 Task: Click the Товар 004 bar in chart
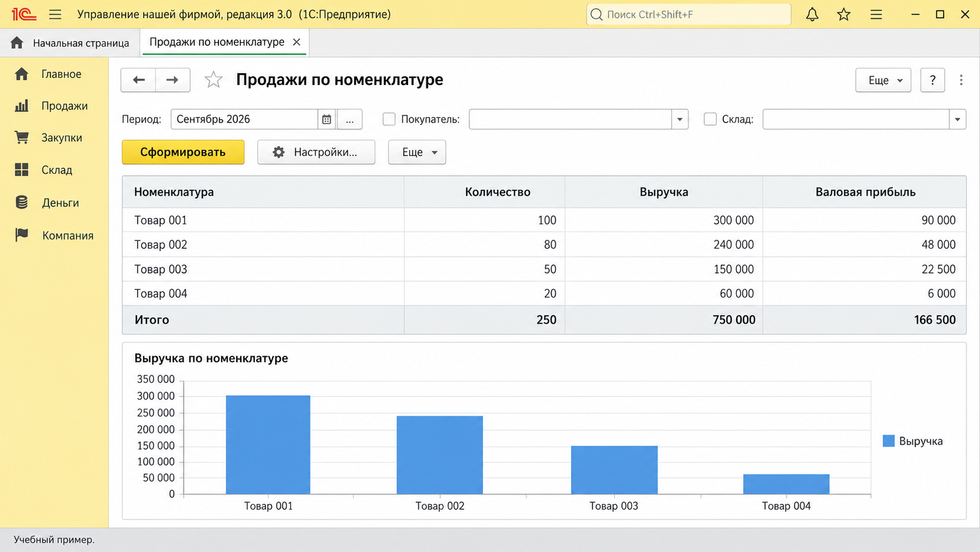pos(786,484)
